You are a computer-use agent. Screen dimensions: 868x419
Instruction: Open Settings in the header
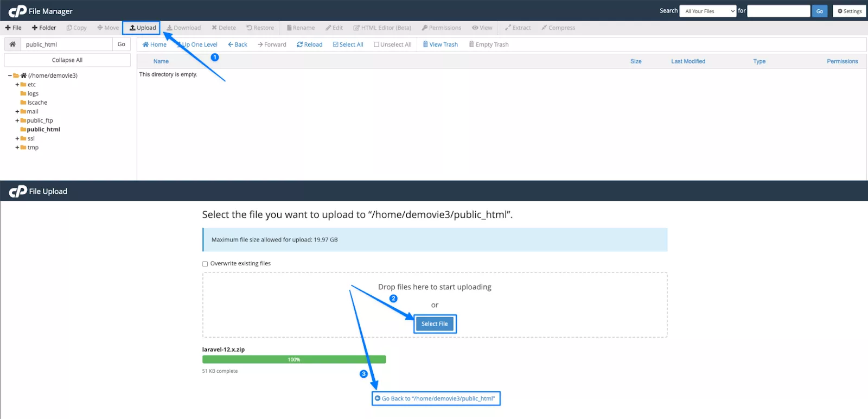850,11
